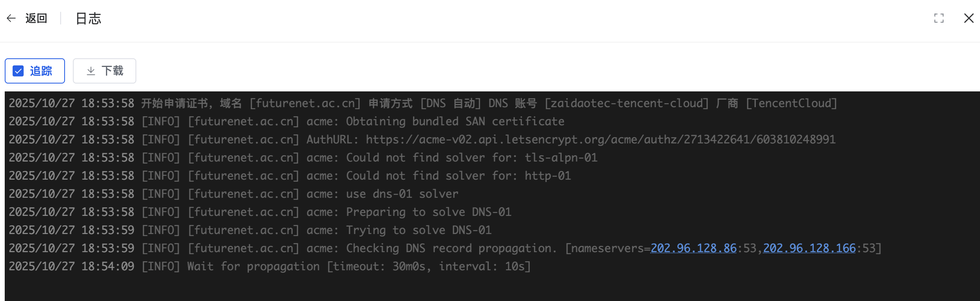The width and height of the screenshot is (980, 301).
Task: Close the log panel with X
Action: [x=969, y=18]
